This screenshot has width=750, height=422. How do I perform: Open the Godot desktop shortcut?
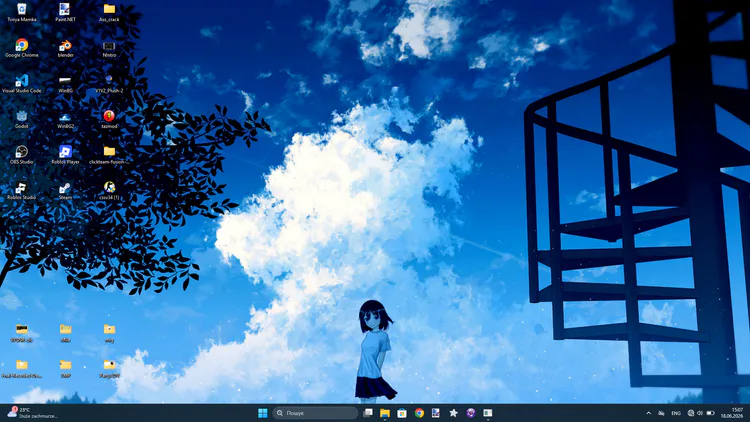point(22,119)
